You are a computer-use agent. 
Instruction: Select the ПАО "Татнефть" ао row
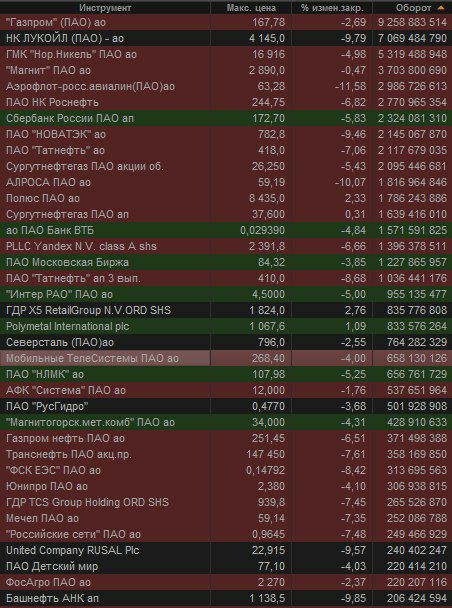point(226,150)
